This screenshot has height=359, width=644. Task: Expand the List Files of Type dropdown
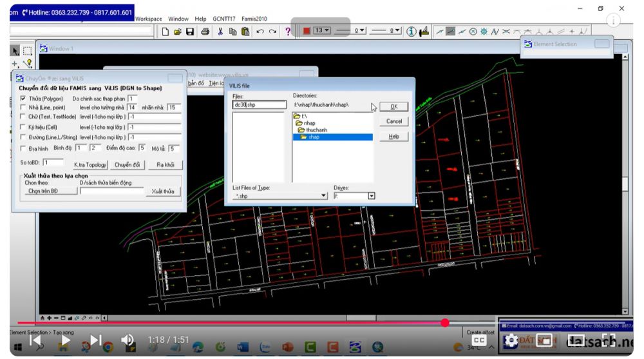324,196
